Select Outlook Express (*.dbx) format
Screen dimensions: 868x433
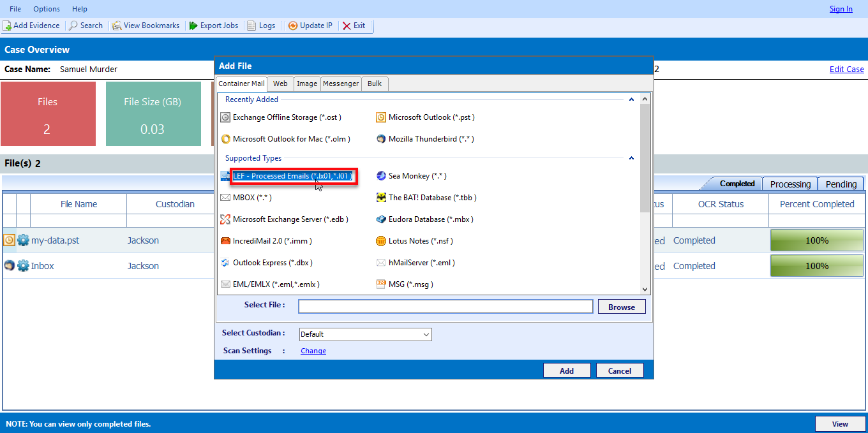click(270, 262)
